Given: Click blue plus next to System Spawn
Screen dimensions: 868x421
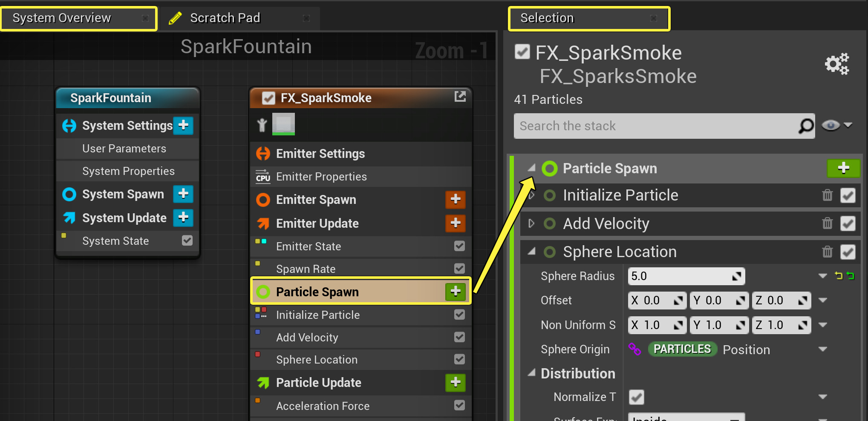Looking at the screenshot, I should 183,194.
